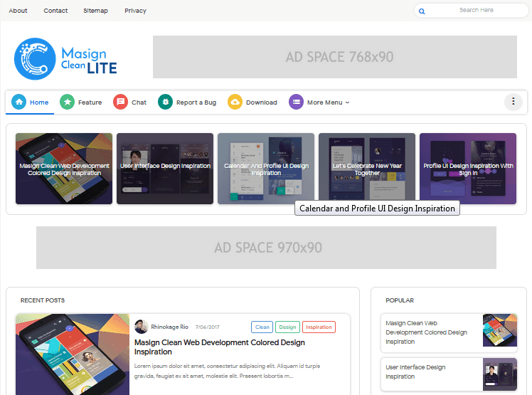Click the red Chat bubble icon

click(x=120, y=102)
